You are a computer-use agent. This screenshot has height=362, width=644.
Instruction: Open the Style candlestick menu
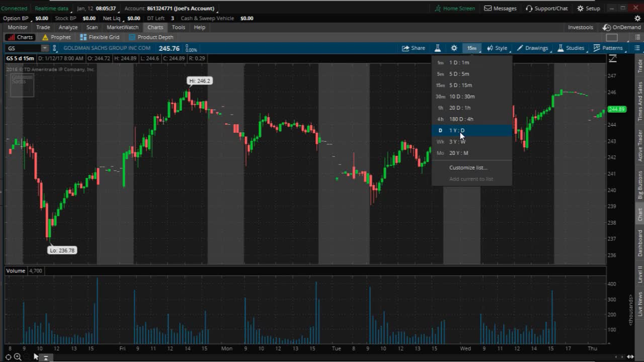click(497, 48)
